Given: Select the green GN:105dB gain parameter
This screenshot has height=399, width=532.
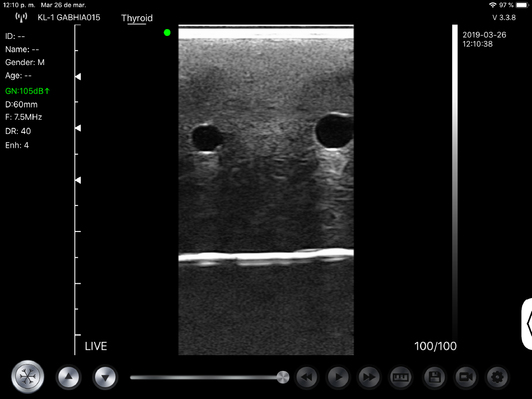Looking at the screenshot, I should click(28, 91).
